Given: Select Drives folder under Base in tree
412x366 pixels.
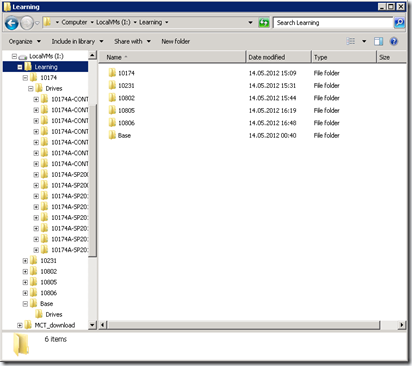Looking at the screenshot, I should click(54, 314).
